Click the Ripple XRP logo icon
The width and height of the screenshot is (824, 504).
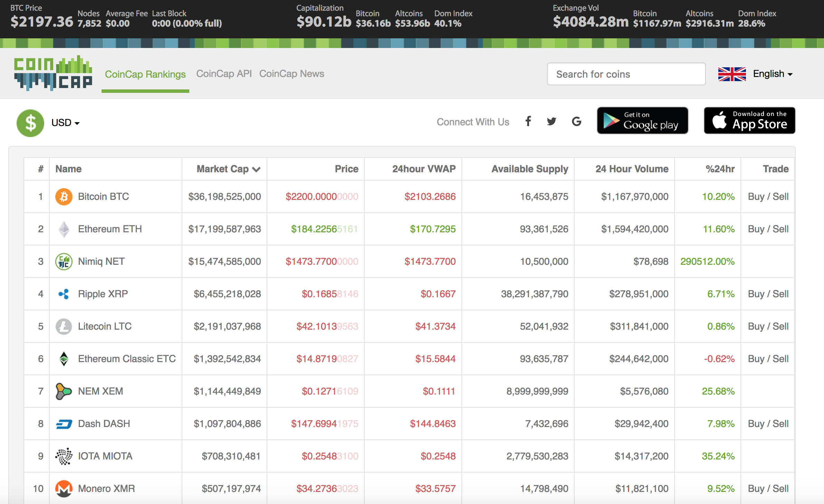(64, 294)
